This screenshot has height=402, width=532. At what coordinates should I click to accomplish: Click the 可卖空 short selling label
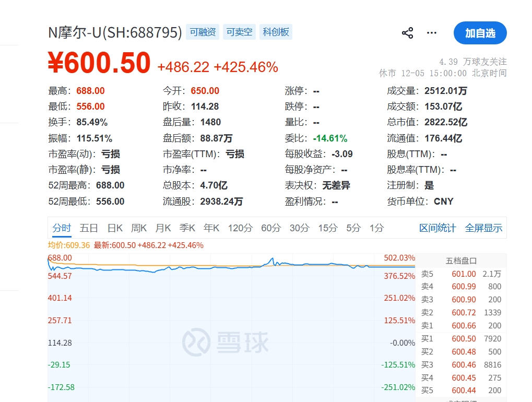(x=239, y=32)
